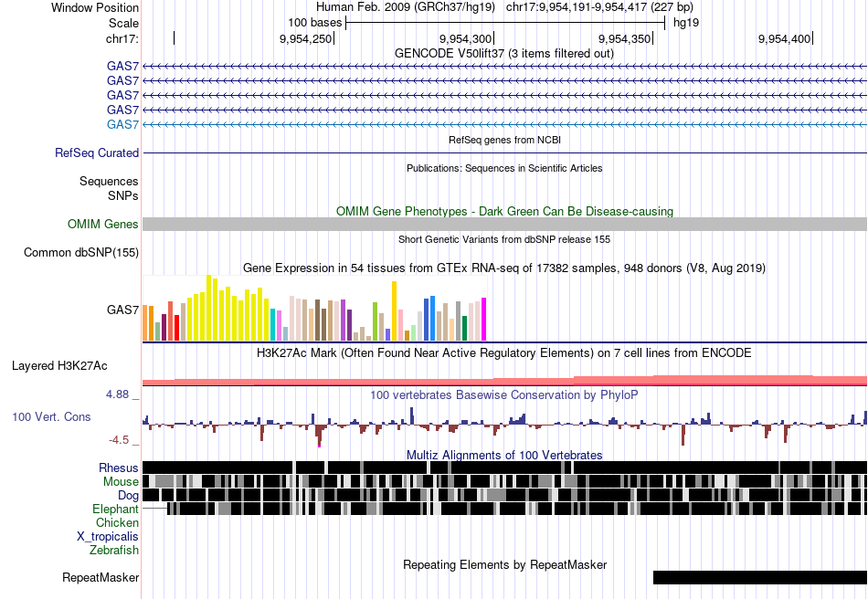Open 100 vertebrates Basewise Conservation by PhyloP title
The image size is (868, 599).
tap(503, 394)
